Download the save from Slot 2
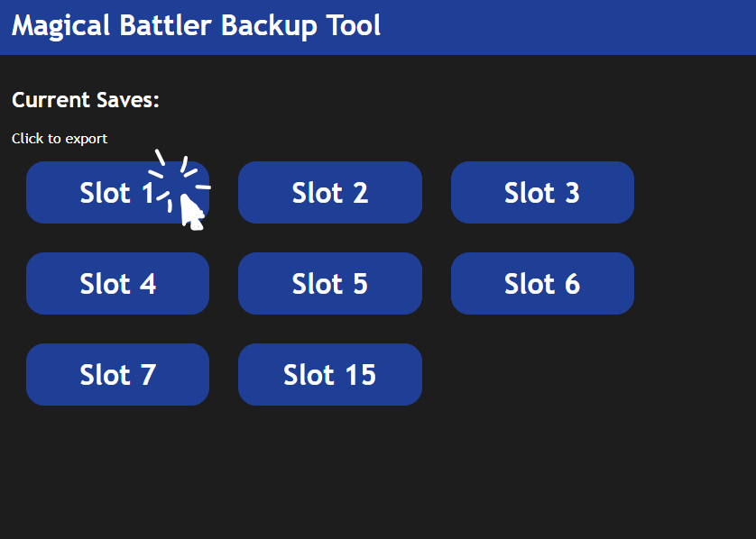756x539 pixels. [x=330, y=192]
